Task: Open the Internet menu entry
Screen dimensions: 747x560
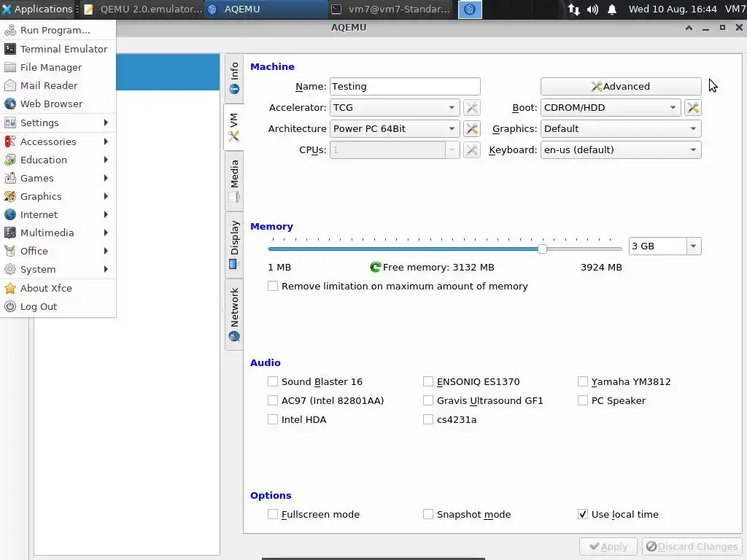Action: point(58,215)
